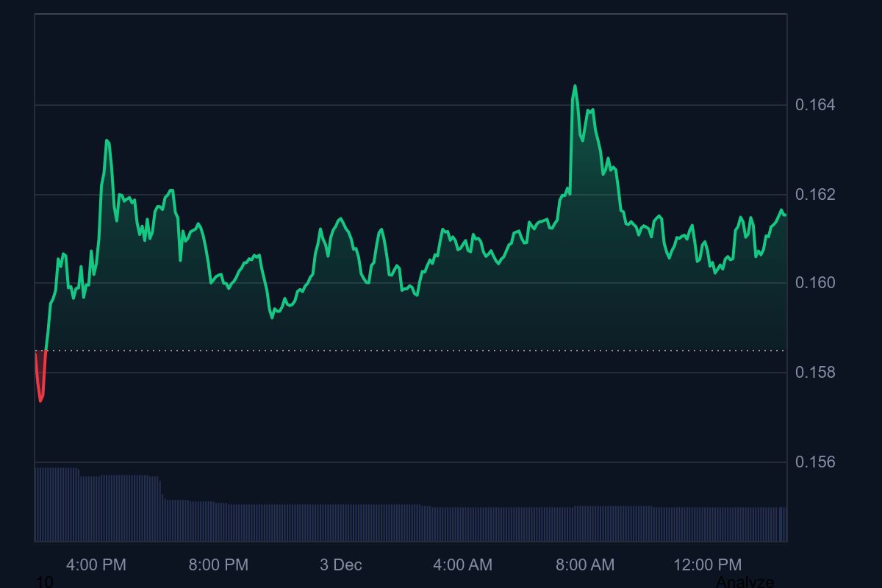Select the 8:00 PM time axis label
Image resolution: width=882 pixels, height=588 pixels.
219,565
